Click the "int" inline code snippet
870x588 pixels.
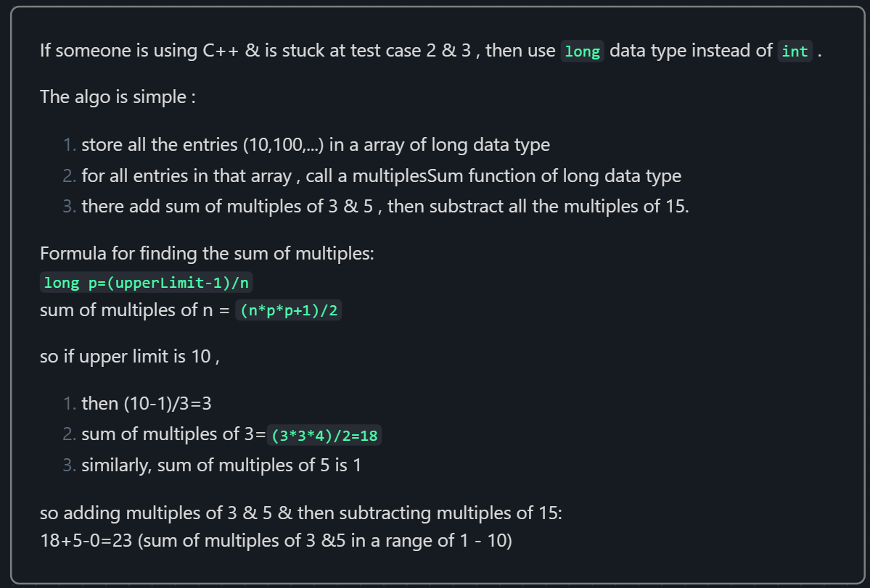pyautogui.click(x=795, y=51)
